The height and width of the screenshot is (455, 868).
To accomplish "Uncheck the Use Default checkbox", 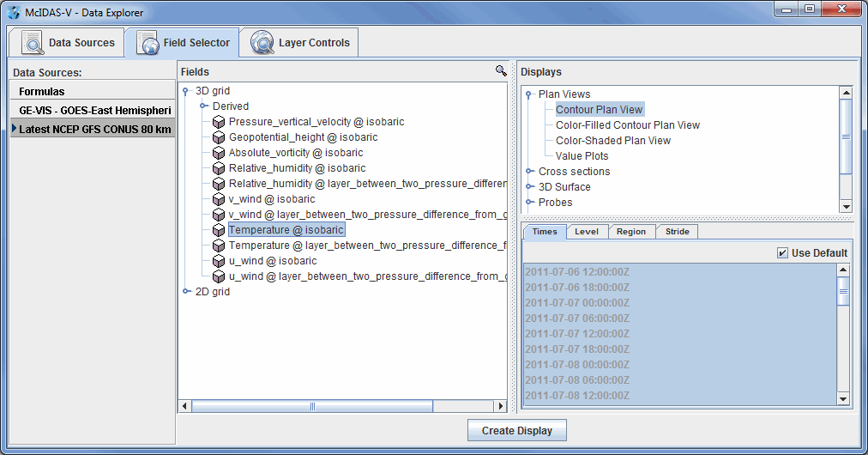I will [x=782, y=252].
